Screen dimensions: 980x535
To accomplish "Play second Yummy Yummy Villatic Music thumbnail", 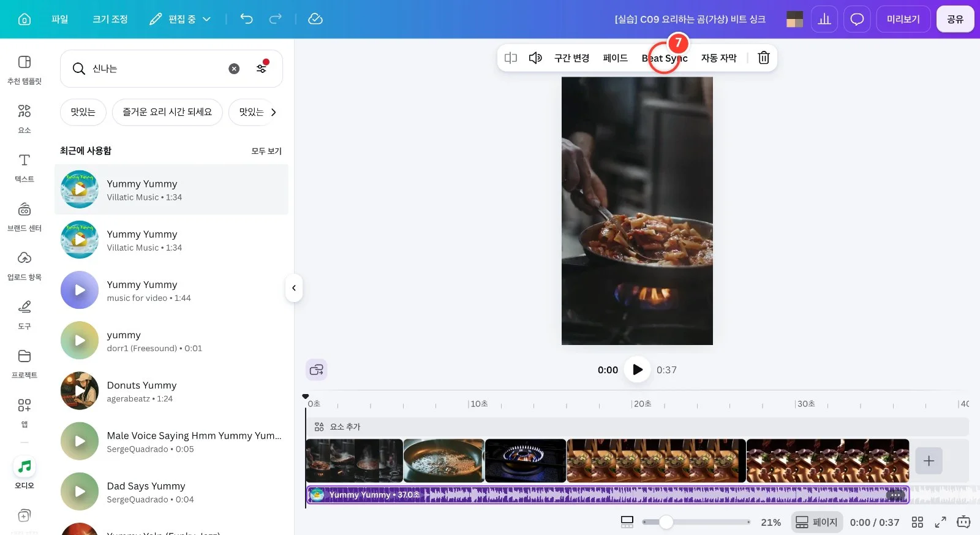I will 80,240.
